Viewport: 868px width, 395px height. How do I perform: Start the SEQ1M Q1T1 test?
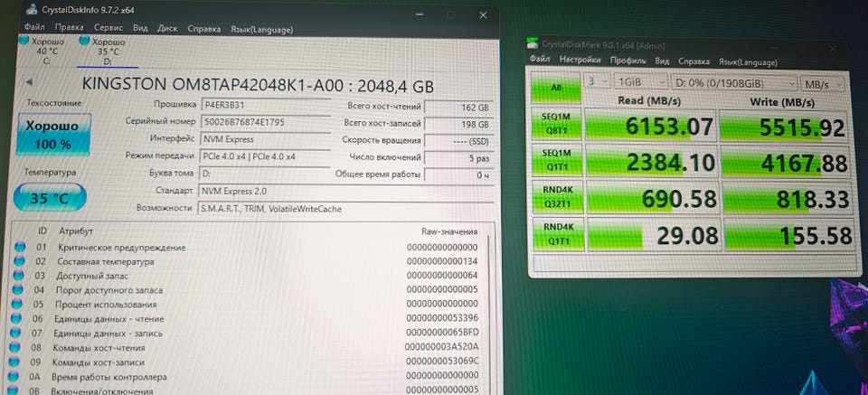point(557,161)
